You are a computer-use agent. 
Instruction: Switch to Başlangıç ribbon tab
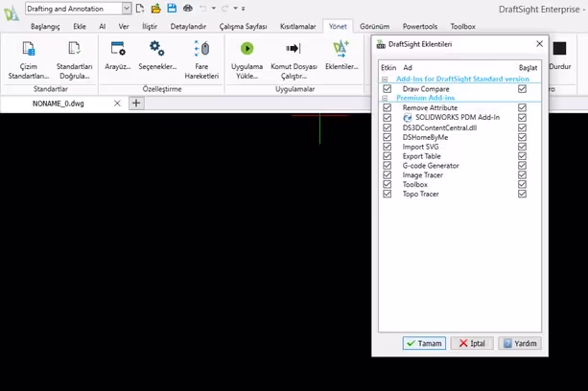45,27
